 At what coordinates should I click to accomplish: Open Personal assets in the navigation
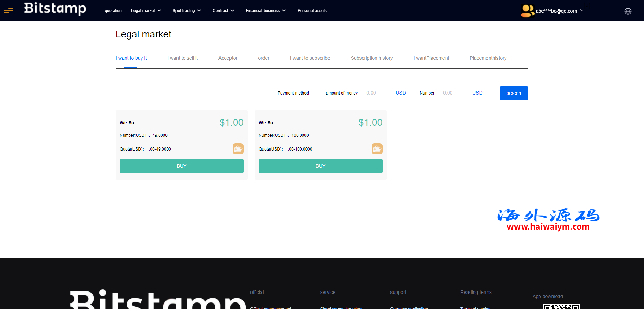(312, 11)
